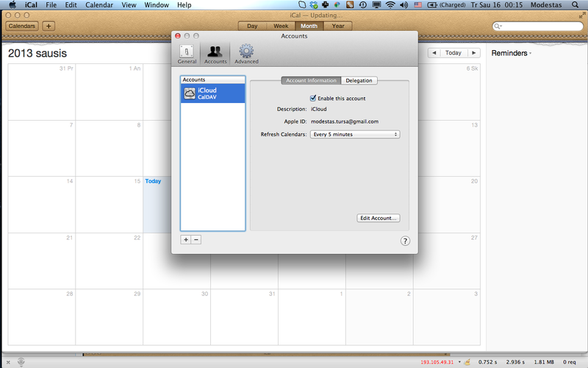Open Spotlight search icon
Screen dimensions: 588x368
575,5
